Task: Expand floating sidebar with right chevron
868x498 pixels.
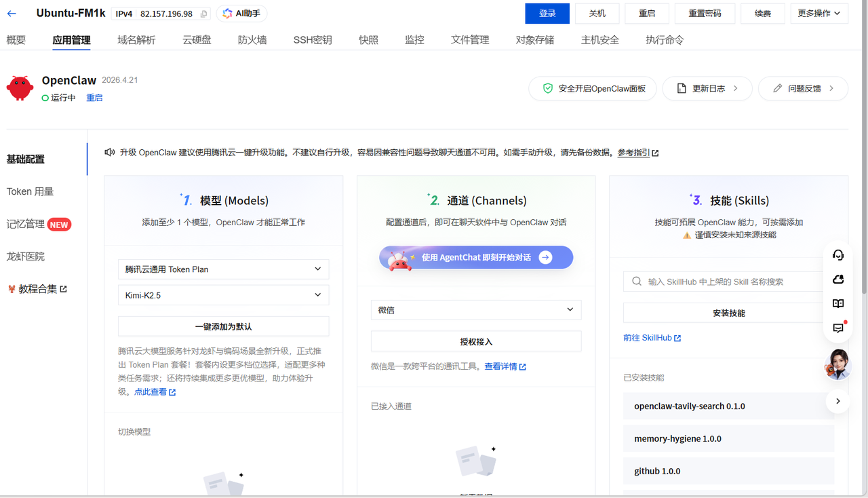Action: pyautogui.click(x=838, y=401)
